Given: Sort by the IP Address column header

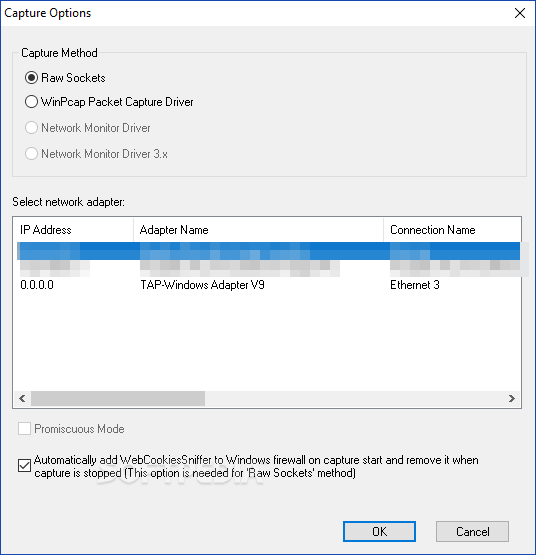Looking at the screenshot, I should (73, 230).
